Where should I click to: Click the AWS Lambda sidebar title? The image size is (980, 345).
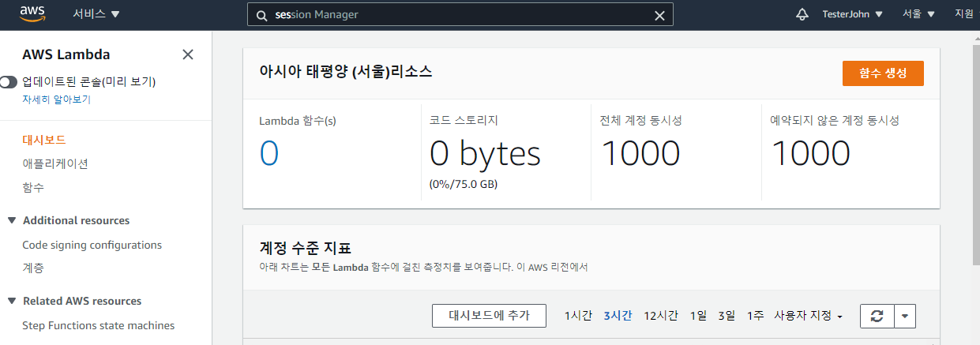(66, 54)
